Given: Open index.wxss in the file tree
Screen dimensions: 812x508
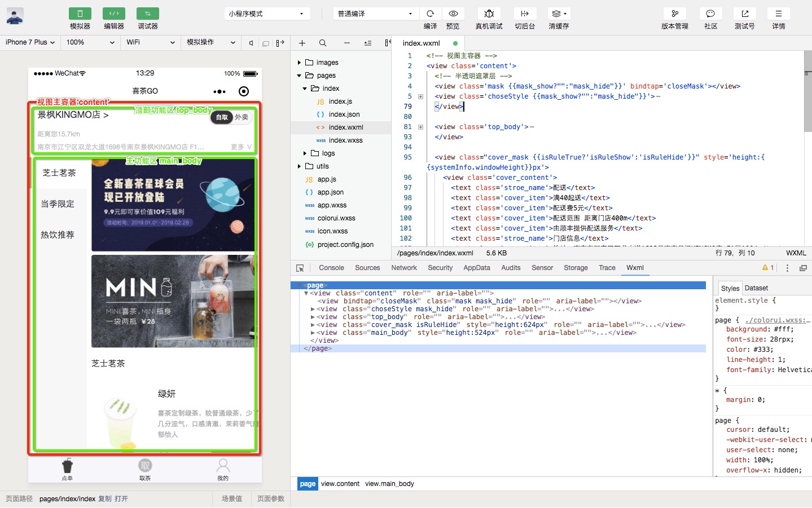Looking at the screenshot, I should (x=345, y=140).
